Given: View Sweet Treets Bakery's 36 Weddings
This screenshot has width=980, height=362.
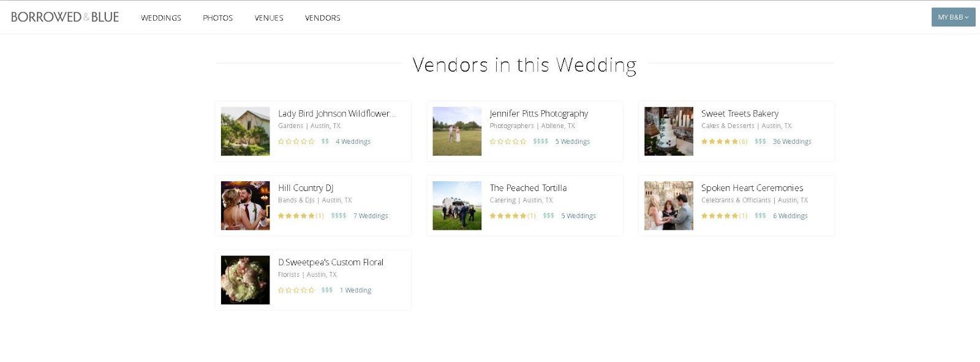Looking at the screenshot, I should (x=791, y=141).
